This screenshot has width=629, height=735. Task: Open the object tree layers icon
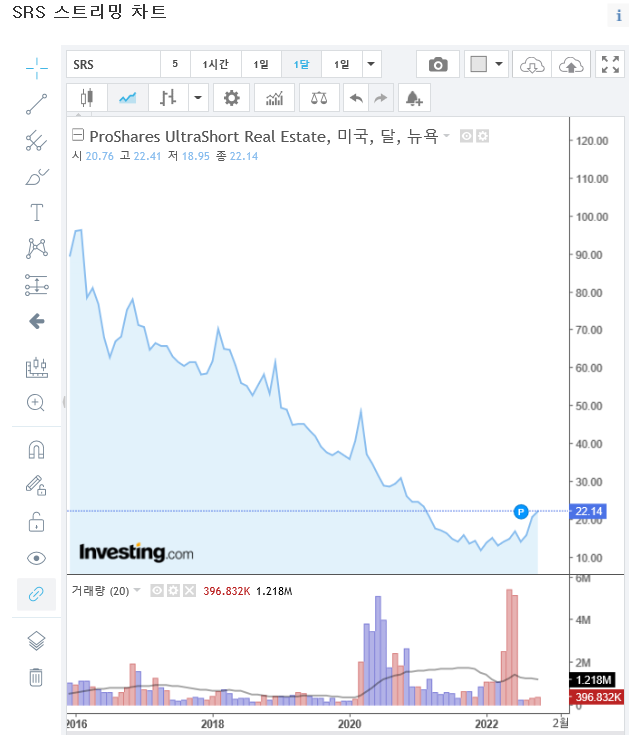(x=36, y=641)
